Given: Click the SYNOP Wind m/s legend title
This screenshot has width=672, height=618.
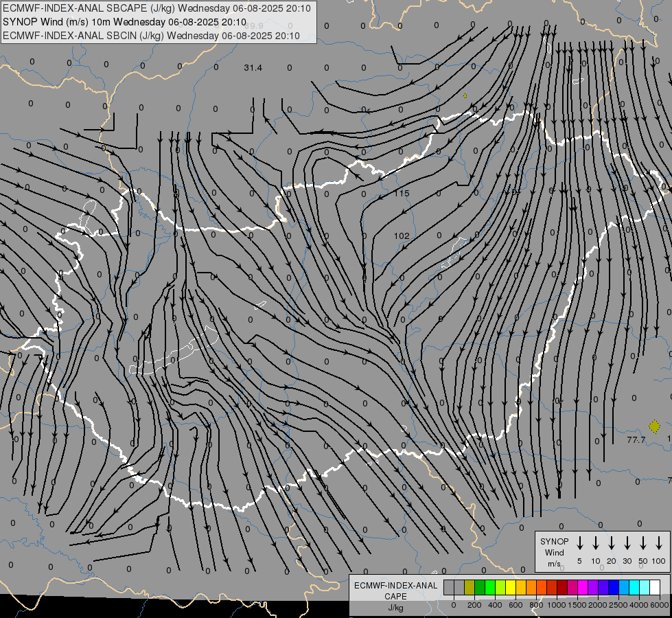Looking at the screenshot, I should [x=554, y=553].
